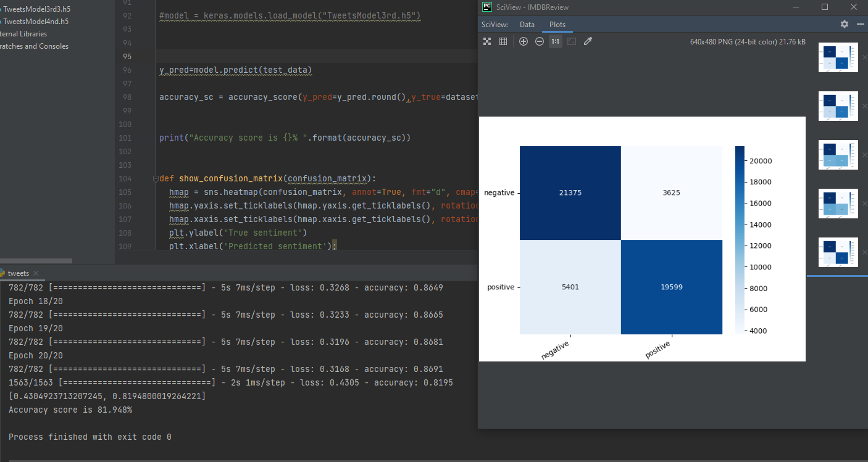
Task: Switch to the Data tab in SciView
Action: [527, 25]
